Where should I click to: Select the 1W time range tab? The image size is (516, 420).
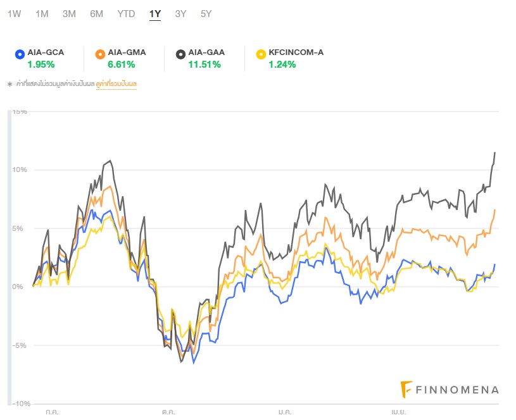tap(14, 14)
